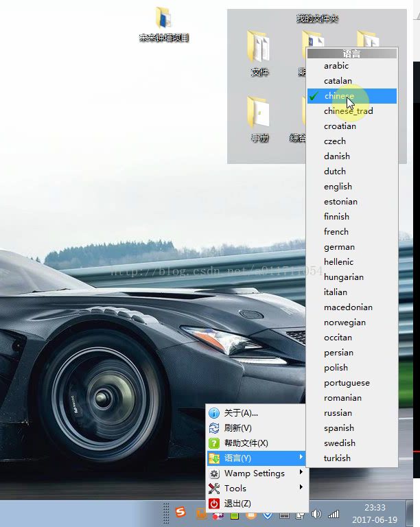
Task: Click the volume speaker tray icon
Action: point(316,514)
